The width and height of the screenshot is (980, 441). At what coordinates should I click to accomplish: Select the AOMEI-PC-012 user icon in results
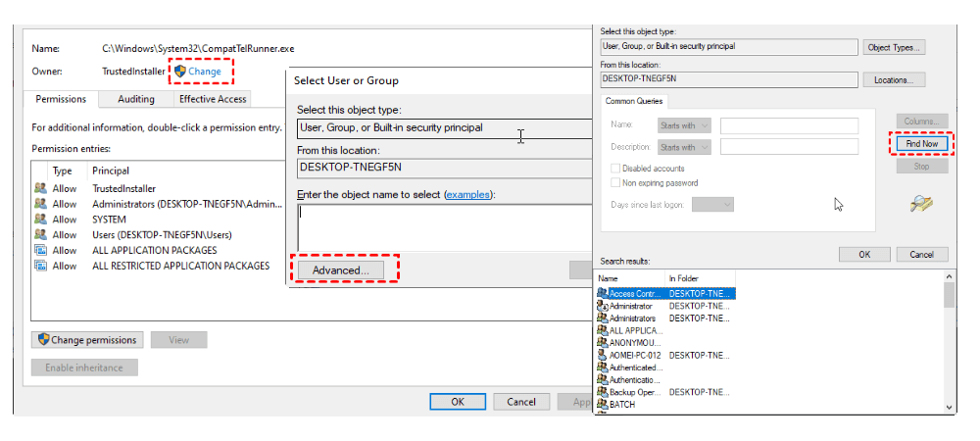click(602, 355)
